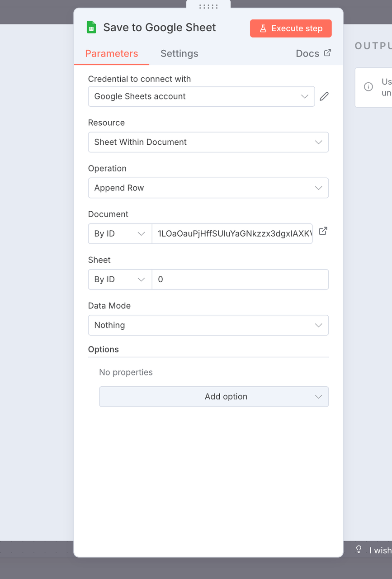Select the Sheet ID field containing 0
Image resolution: width=392 pixels, height=579 pixels.
(x=240, y=279)
